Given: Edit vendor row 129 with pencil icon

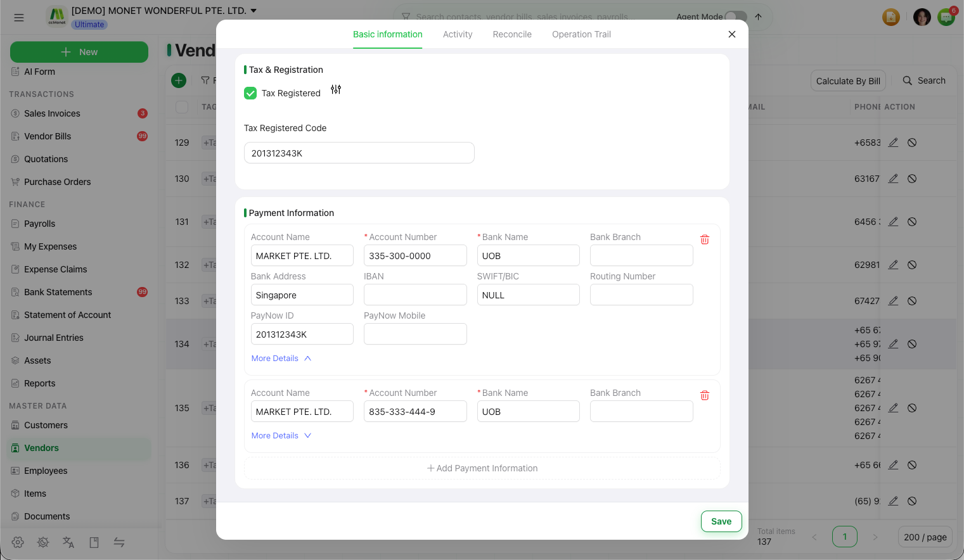Looking at the screenshot, I should [x=893, y=143].
